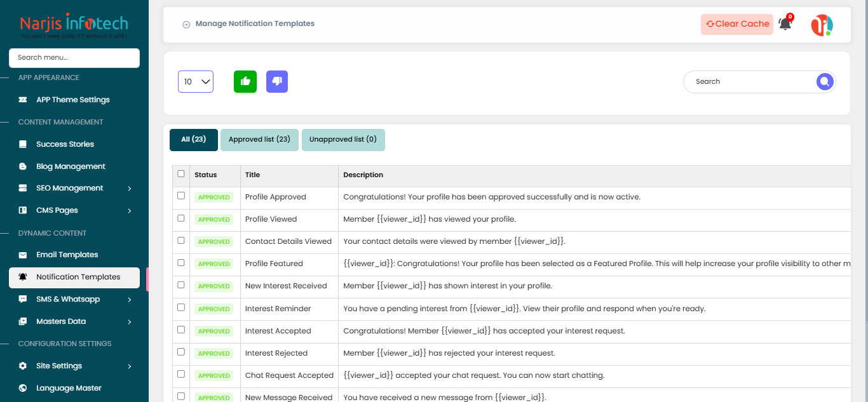Click description 'Member {{viewer_id}} has rejected your interest request.'

[x=449, y=353]
